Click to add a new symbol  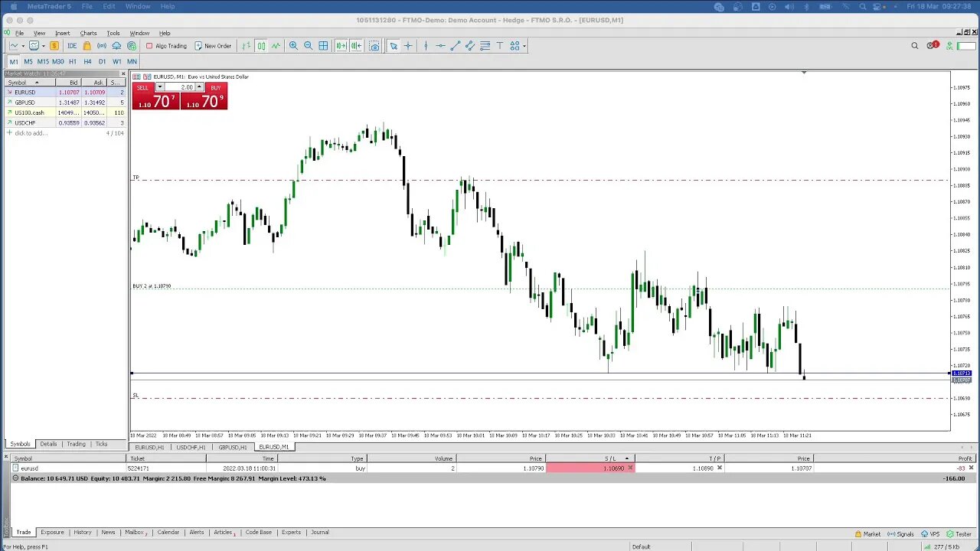[x=31, y=133]
